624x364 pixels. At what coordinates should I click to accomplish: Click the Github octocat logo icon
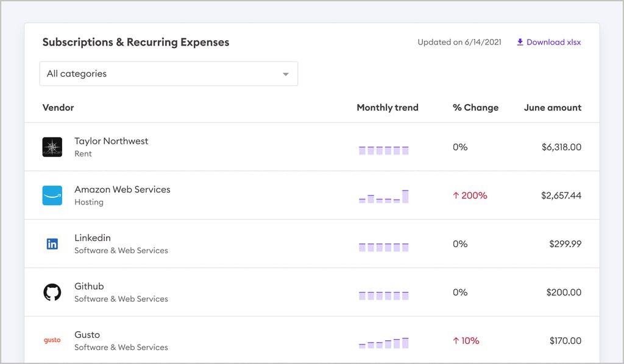(52, 292)
